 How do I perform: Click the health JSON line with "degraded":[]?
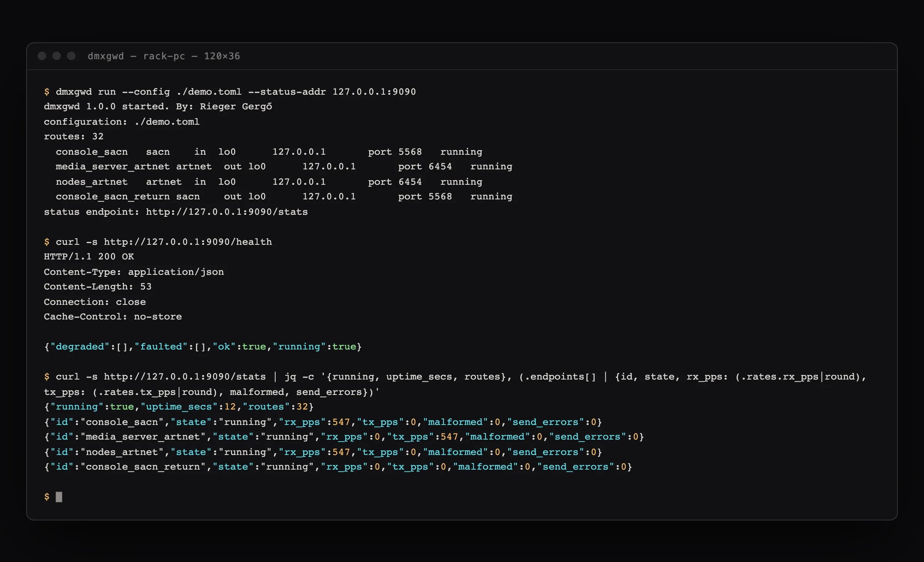point(203,347)
